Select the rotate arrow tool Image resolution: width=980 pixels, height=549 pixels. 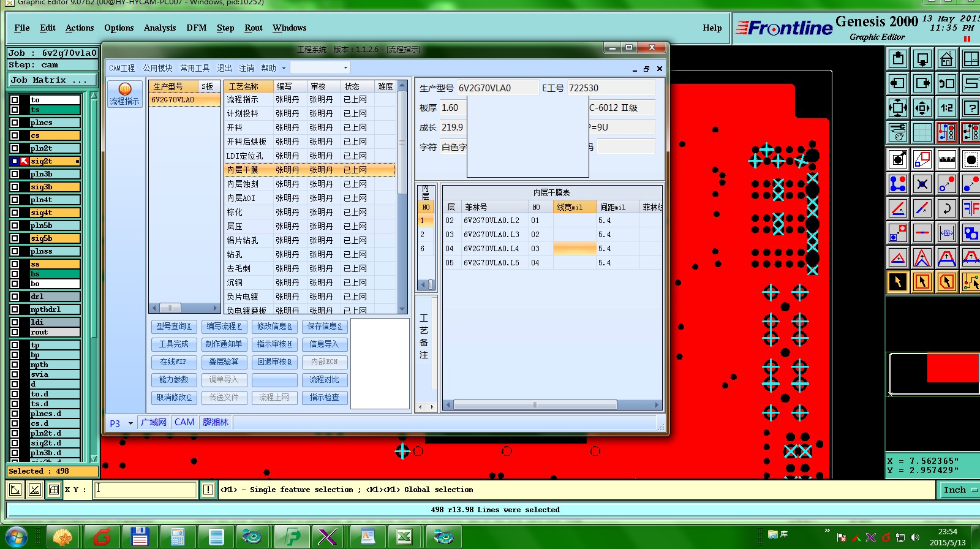click(x=946, y=208)
